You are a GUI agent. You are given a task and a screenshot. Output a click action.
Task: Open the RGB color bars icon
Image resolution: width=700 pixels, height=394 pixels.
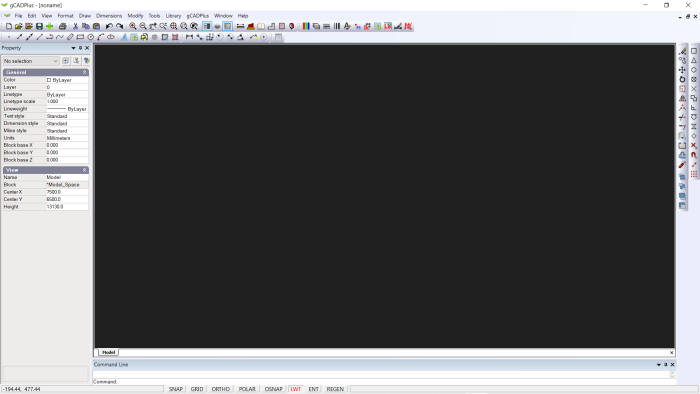point(306,26)
